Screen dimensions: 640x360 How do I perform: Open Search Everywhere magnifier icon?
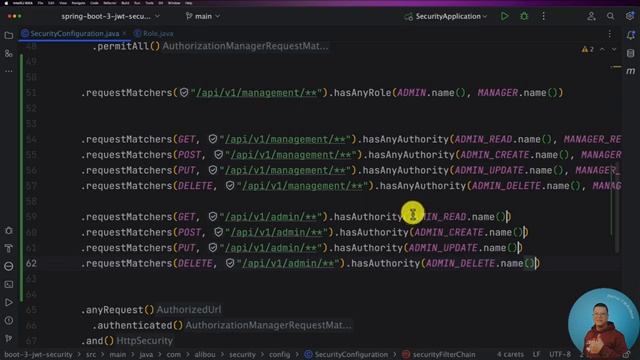click(610, 16)
